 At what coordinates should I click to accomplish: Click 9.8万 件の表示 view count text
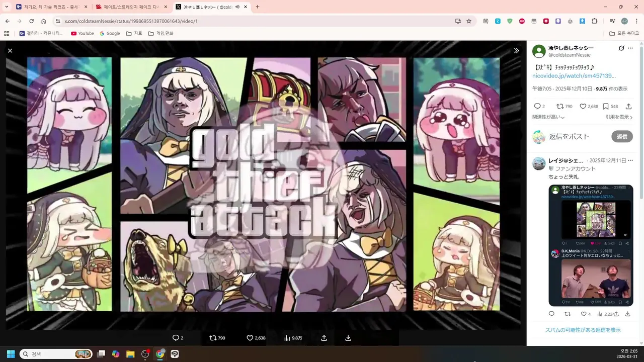coord(611,89)
